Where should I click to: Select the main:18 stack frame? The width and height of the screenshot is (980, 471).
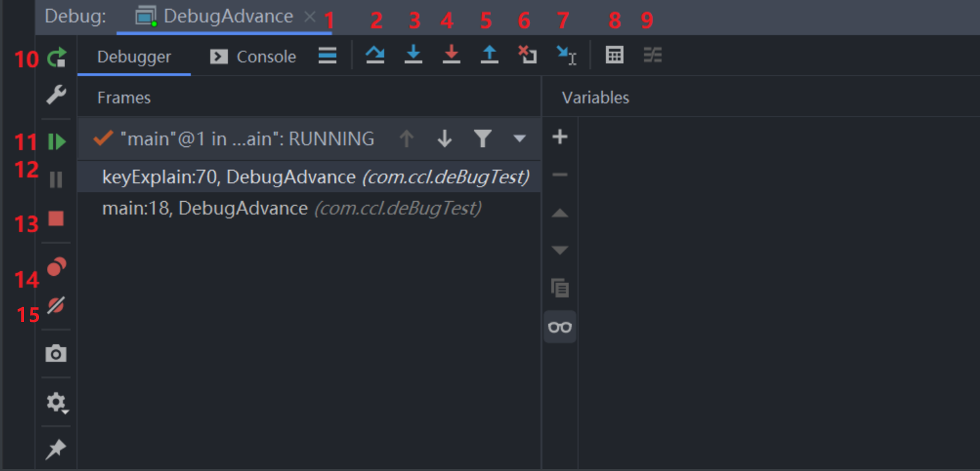coord(309,208)
